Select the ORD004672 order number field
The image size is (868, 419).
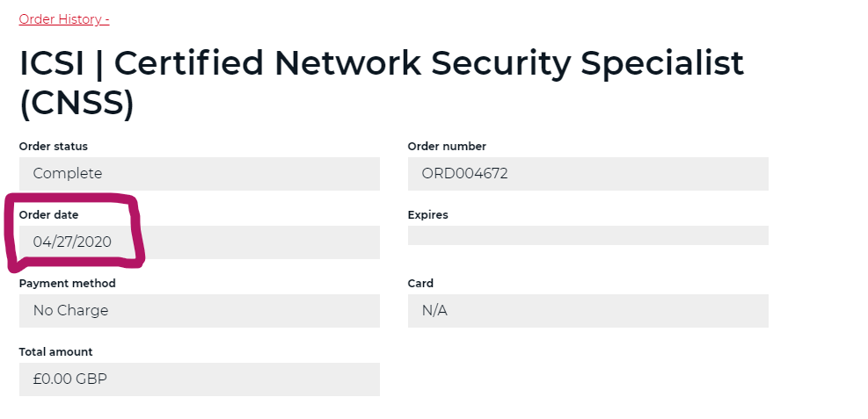(x=587, y=174)
